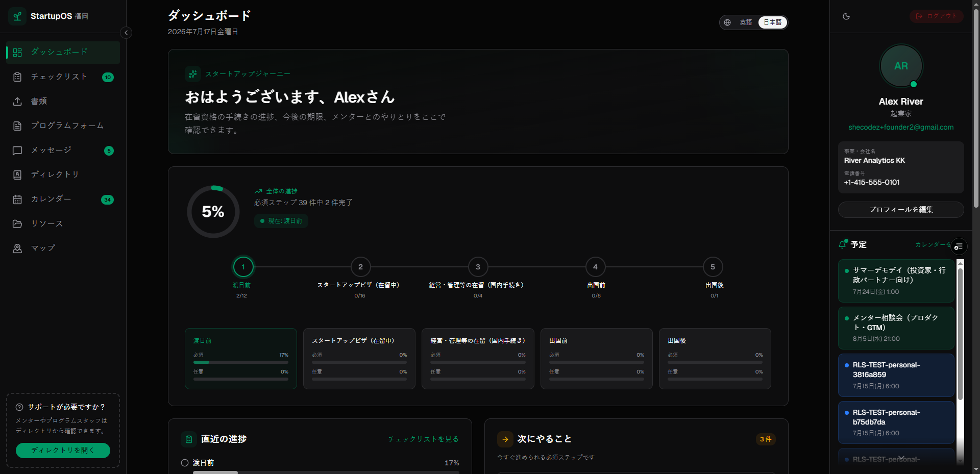Click the filter settings icon near カレンダー link
Image resolution: width=980 pixels, height=474 pixels.
pyautogui.click(x=959, y=246)
